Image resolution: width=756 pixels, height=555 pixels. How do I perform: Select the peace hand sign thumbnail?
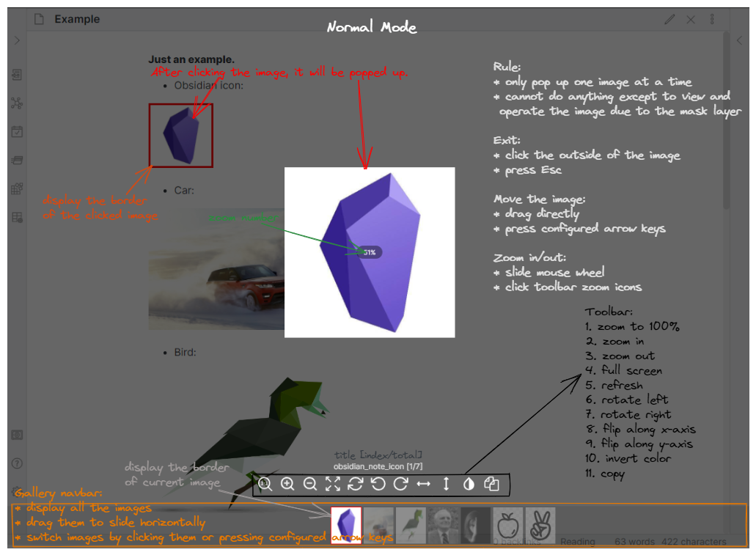pyautogui.click(x=540, y=525)
